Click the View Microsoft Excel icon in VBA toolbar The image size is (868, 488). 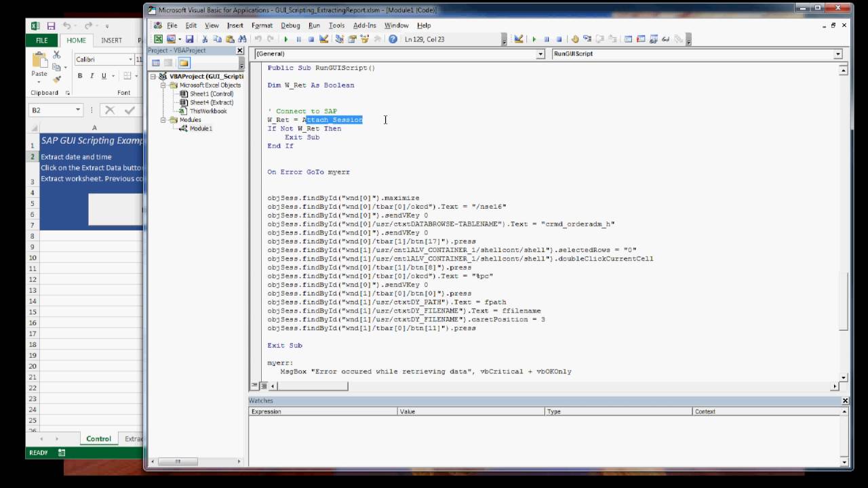click(158, 39)
